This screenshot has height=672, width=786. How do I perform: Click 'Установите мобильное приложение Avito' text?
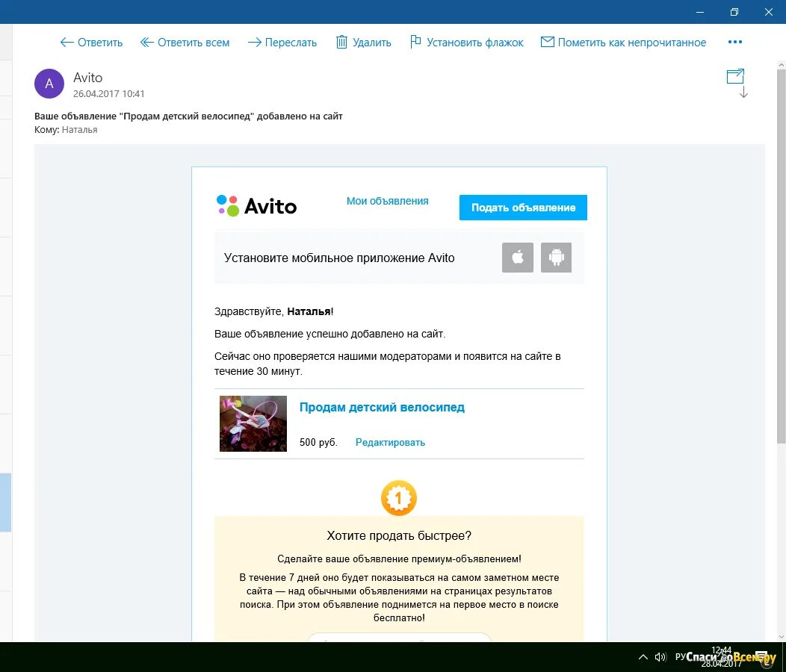point(339,258)
